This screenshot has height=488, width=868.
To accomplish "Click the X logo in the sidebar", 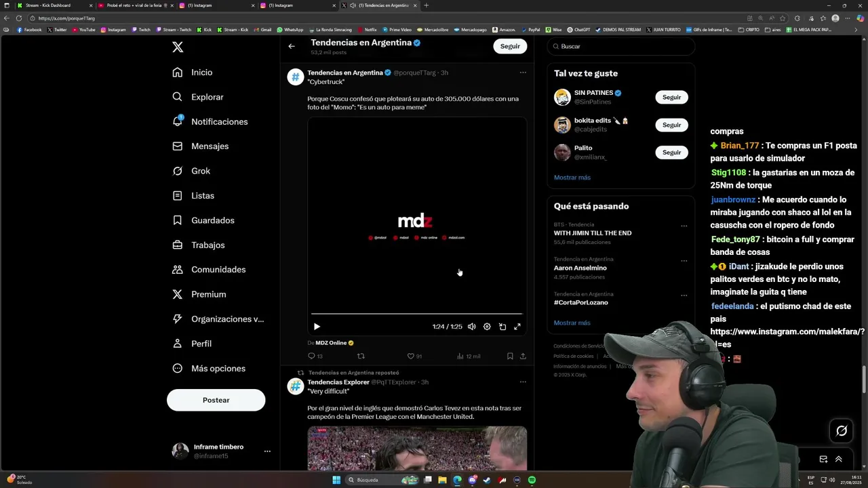I will [178, 47].
